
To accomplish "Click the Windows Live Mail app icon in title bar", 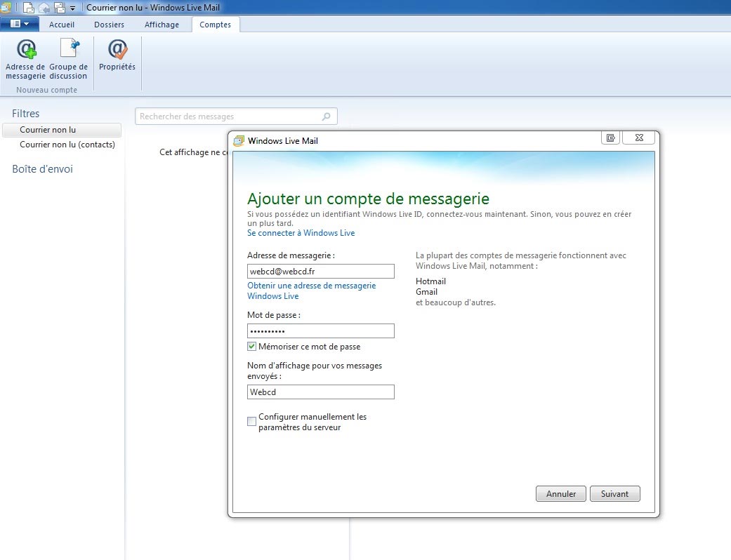I will (6, 8).
